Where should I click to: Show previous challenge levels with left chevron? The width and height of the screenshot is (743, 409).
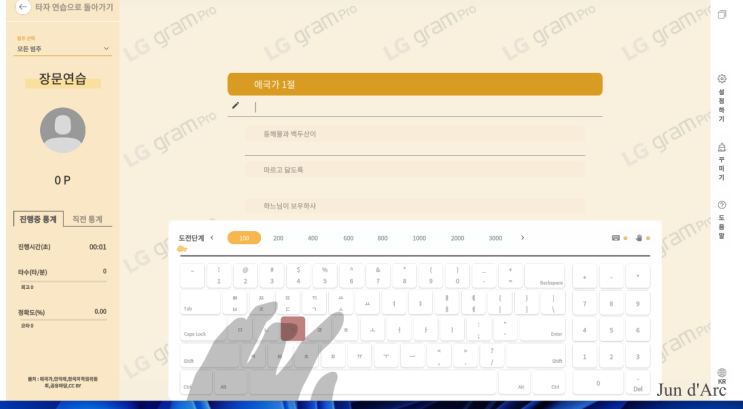[212, 238]
